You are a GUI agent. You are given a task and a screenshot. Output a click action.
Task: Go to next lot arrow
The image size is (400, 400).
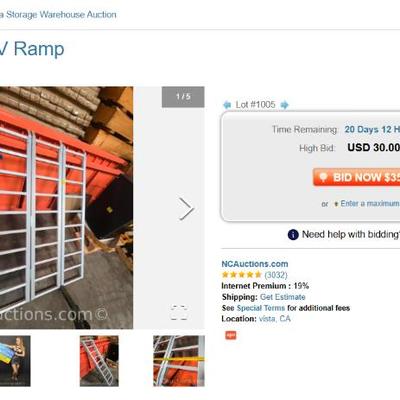point(284,105)
